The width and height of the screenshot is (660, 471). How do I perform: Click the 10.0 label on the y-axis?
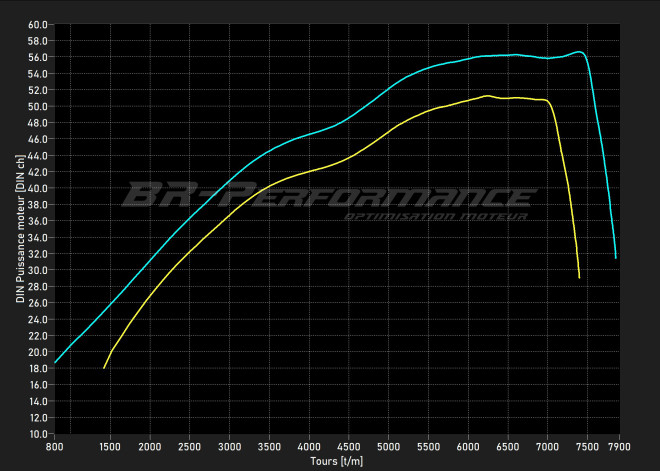pos(38,434)
